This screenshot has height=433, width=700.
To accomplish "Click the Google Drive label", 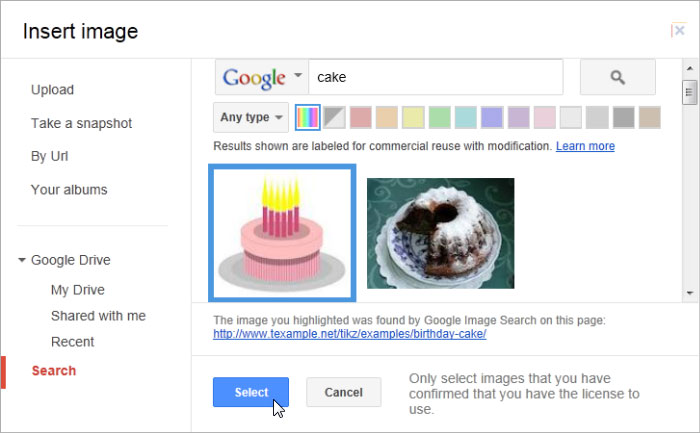I will point(71,260).
